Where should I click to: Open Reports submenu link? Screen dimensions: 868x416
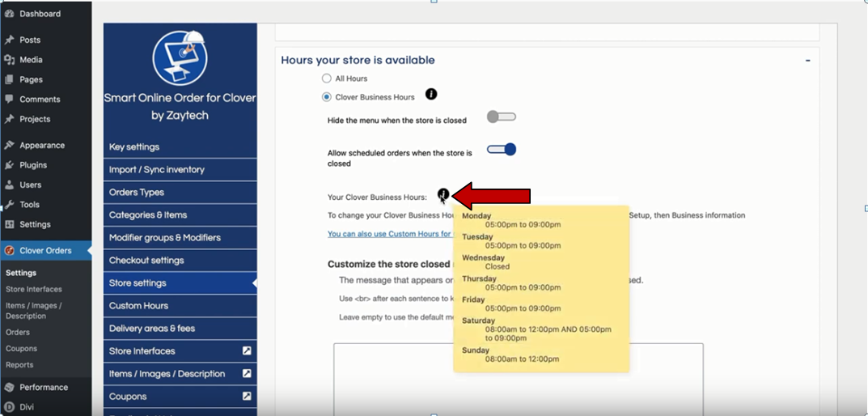[19, 365]
